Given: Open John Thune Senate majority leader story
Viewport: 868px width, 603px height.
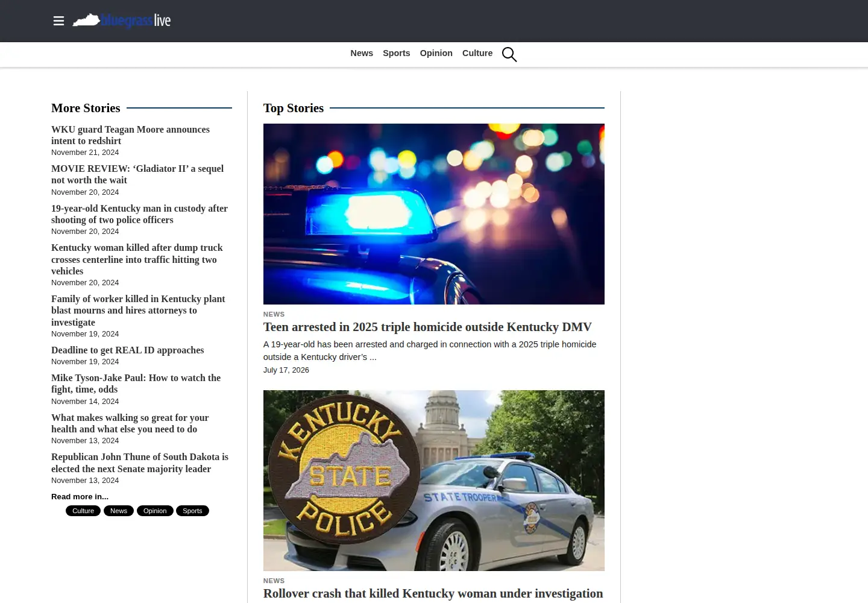Looking at the screenshot, I should [x=140, y=463].
